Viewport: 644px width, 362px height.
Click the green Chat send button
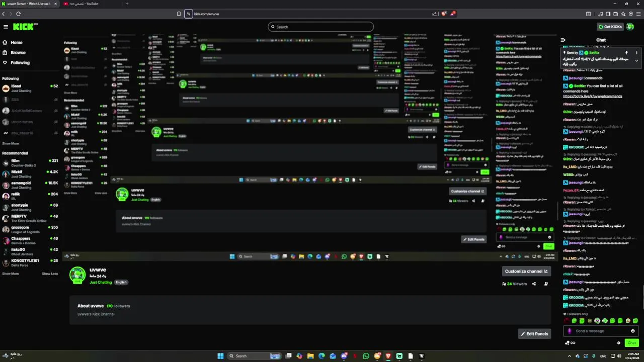click(632, 343)
